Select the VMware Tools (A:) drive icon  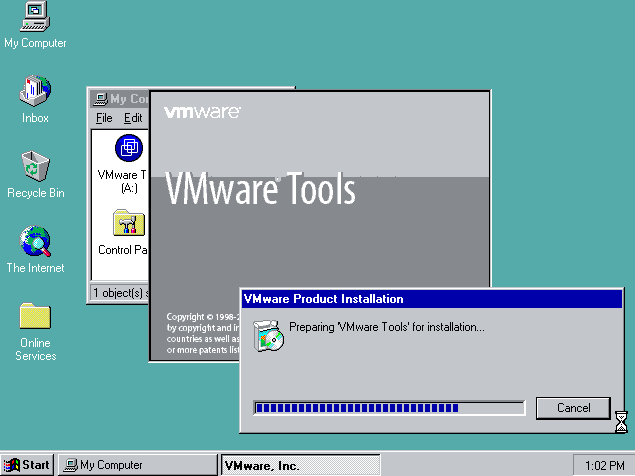click(129, 150)
